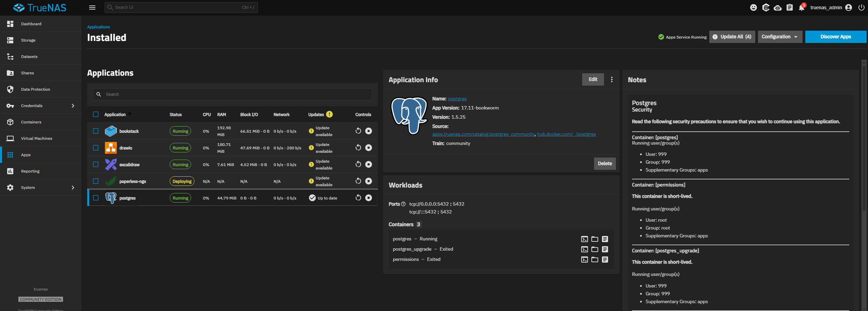
Task: Go to Dashboard in the sidebar
Action: [41, 24]
